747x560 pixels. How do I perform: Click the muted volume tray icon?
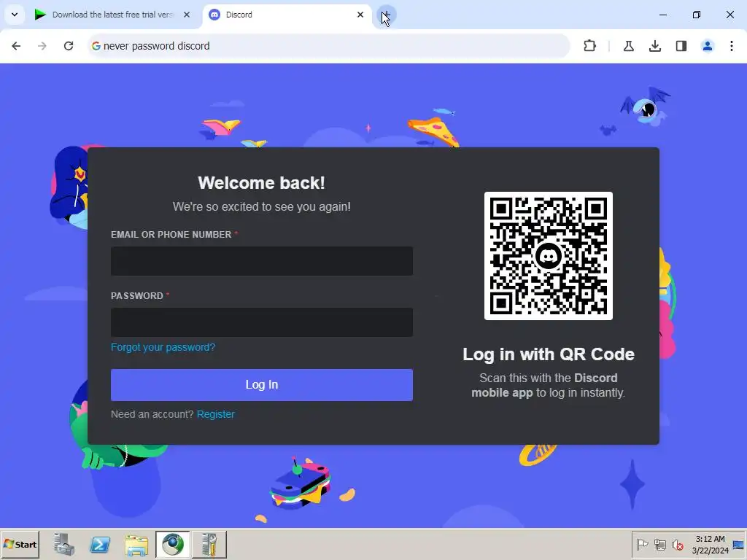(678, 544)
